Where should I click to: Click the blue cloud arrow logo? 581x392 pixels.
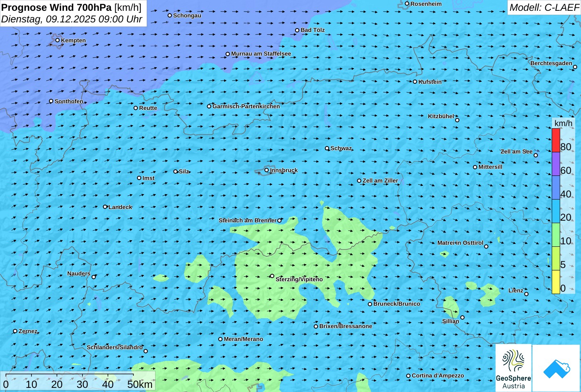(556, 368)
